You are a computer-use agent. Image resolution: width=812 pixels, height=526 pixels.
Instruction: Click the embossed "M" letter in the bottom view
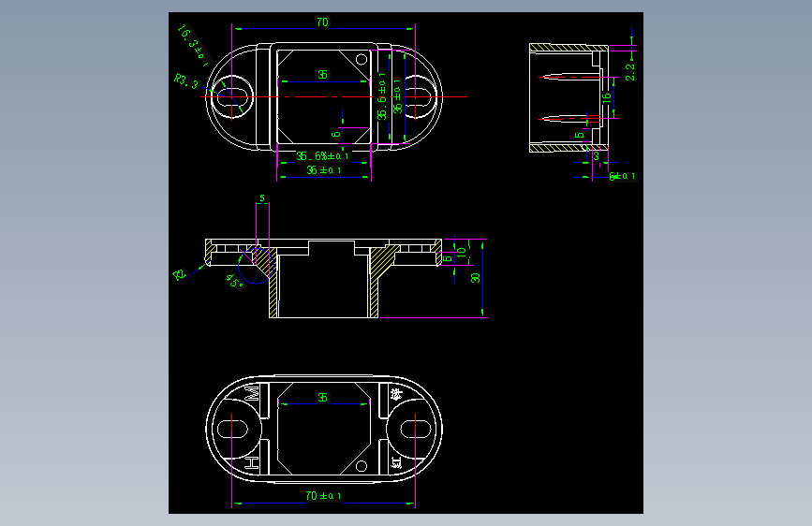[x=252, y=393]
